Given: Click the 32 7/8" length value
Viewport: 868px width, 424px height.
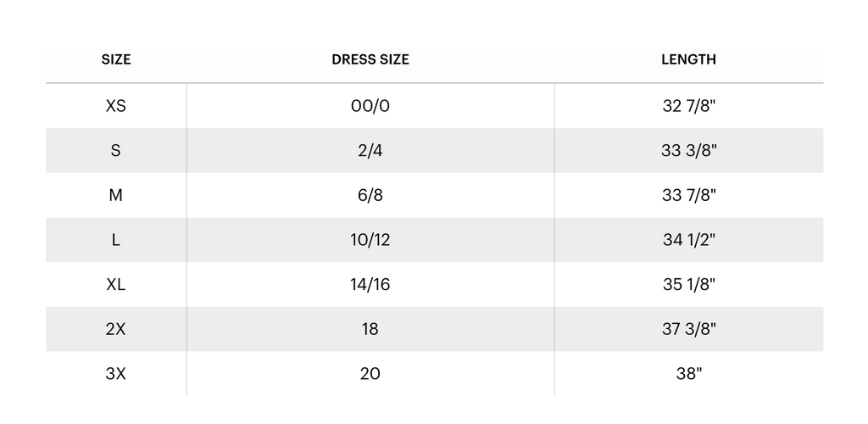Looking at the screenshot, I should point(688,106).
